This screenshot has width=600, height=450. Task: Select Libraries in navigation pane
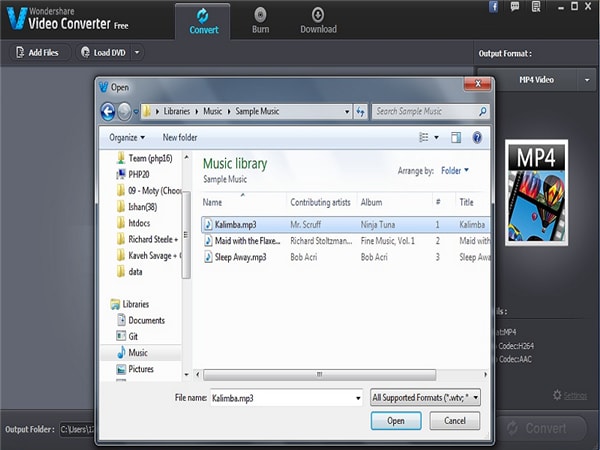click(x=130, y=304)
